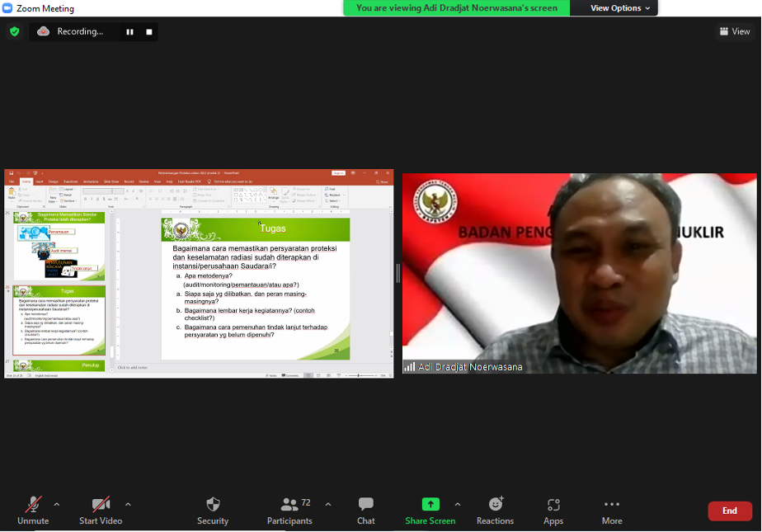
Task: Switch to Normal view in status bar
Action: [308, 375]
